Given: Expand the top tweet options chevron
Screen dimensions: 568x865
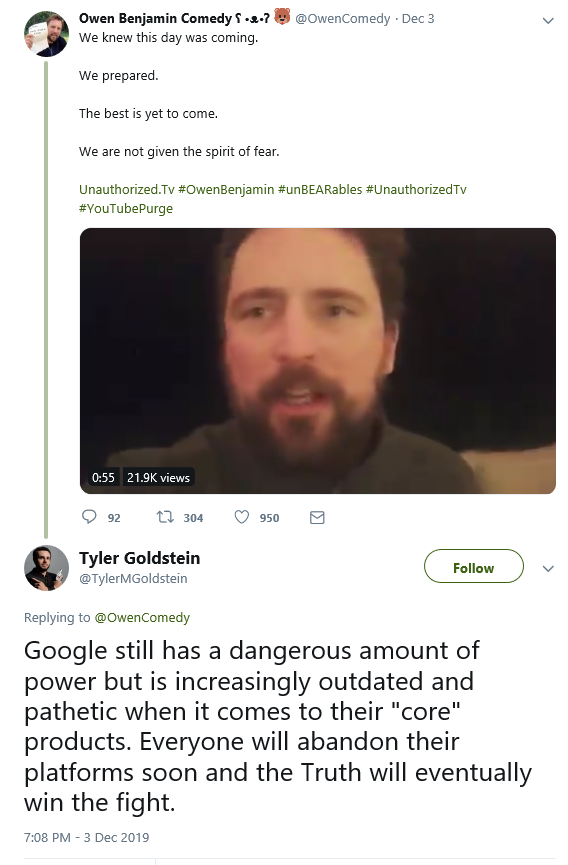Looking at the screenshot, I should tap(548, 21).
